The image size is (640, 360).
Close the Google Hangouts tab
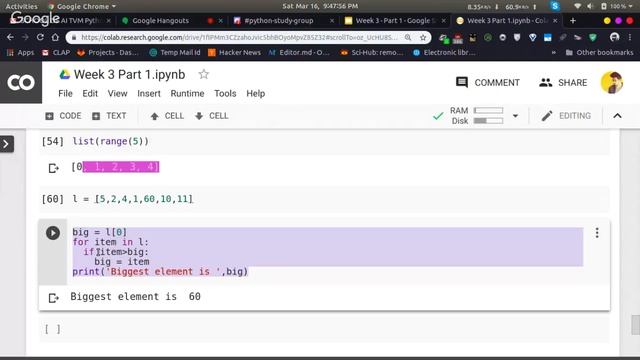tap(221, 20)
